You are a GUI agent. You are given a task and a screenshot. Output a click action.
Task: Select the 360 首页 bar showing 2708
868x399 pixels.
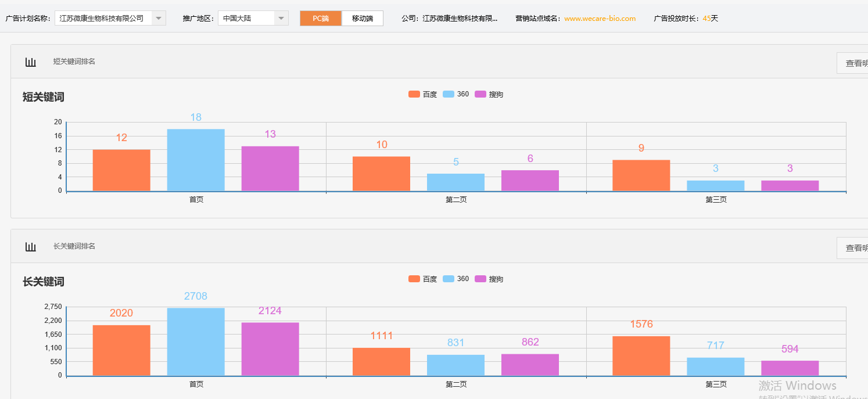(196, 342)
